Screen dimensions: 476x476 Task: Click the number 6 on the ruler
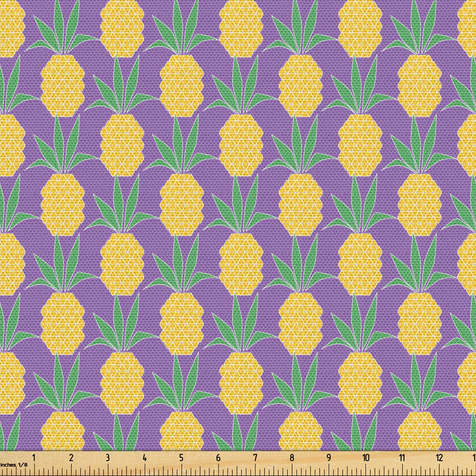point(218,457)
